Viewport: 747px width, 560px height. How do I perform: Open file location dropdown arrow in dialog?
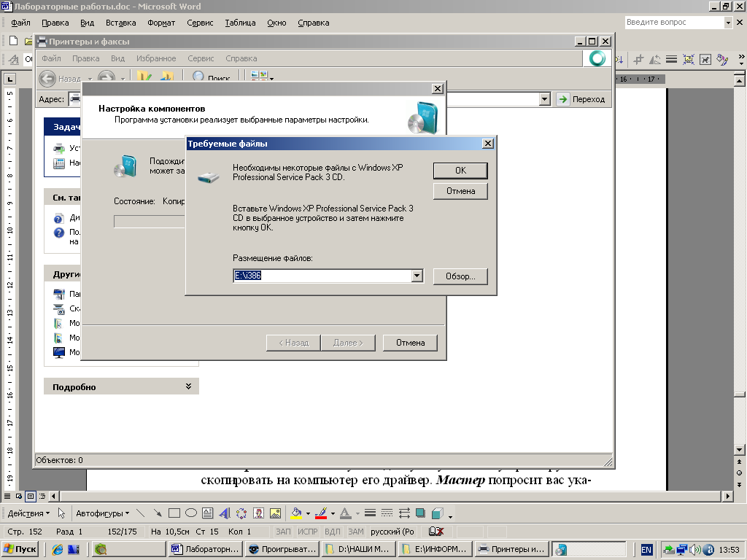417,276
